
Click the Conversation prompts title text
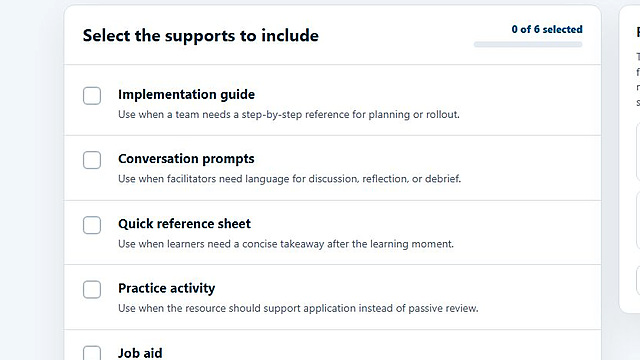click(186, 159)
